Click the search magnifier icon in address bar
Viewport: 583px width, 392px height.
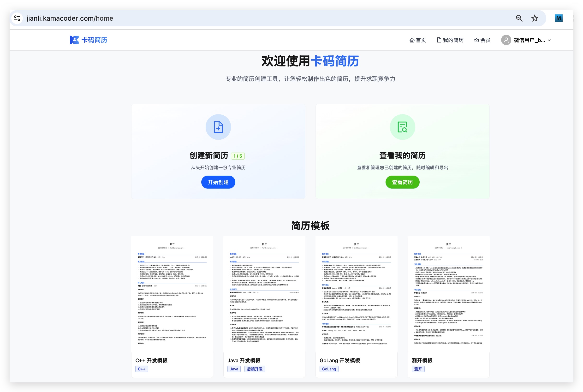519,18
